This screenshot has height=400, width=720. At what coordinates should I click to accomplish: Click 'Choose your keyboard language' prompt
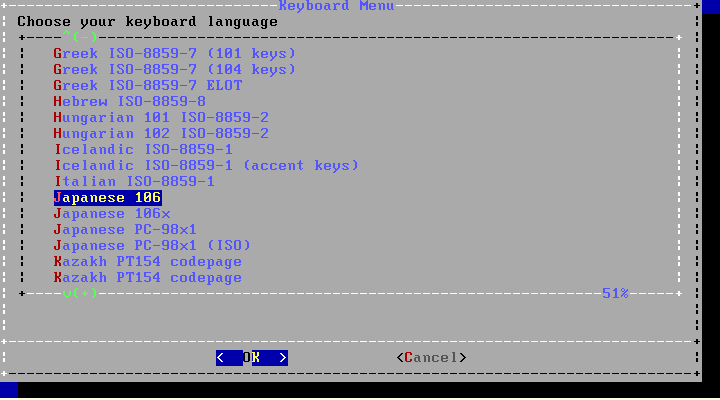click(147, 22)
